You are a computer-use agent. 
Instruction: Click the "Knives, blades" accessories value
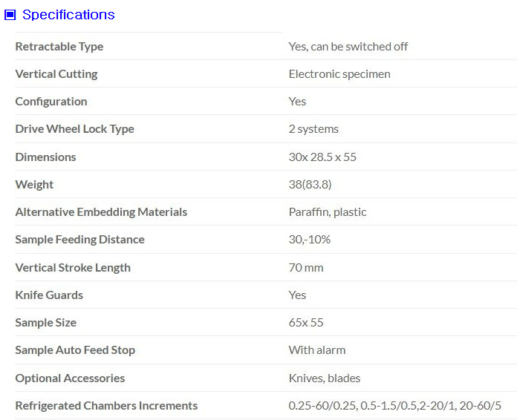tap(325, 378)
